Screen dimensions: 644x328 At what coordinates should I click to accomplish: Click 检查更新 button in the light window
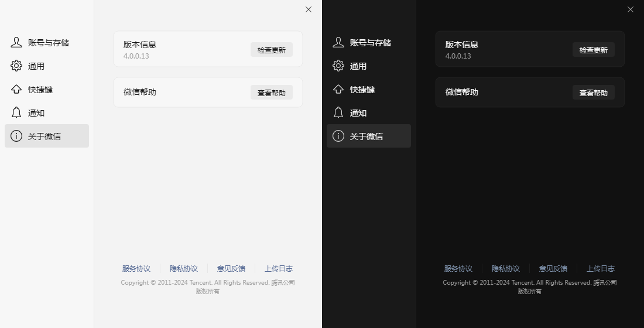(272, 50)
